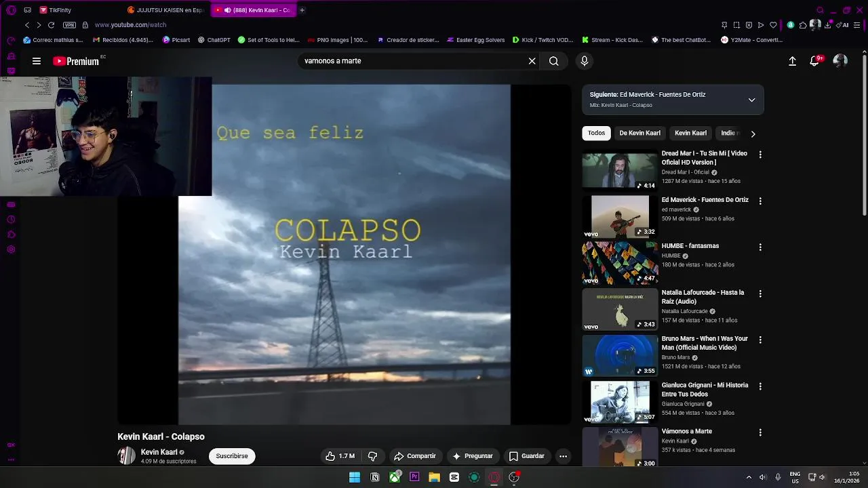Open the Preguntar ask button
The width and height of the screenshot is (868, 488).
coord(473,456)
